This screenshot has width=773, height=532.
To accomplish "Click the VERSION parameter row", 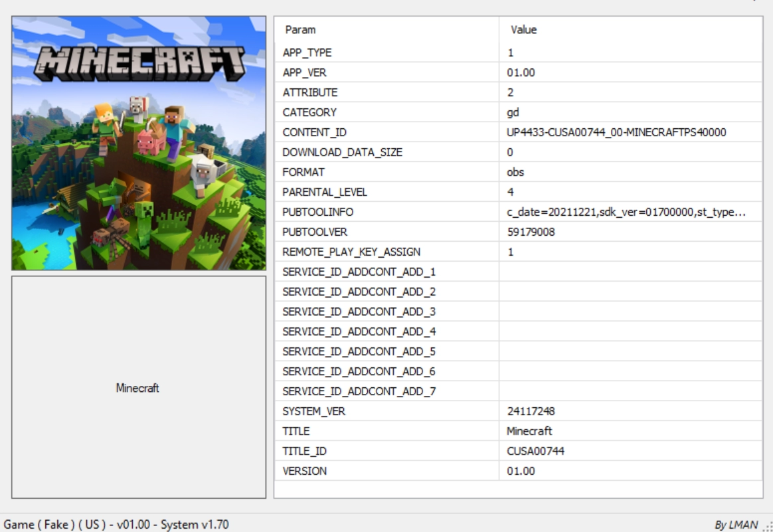I will point(304,471).
